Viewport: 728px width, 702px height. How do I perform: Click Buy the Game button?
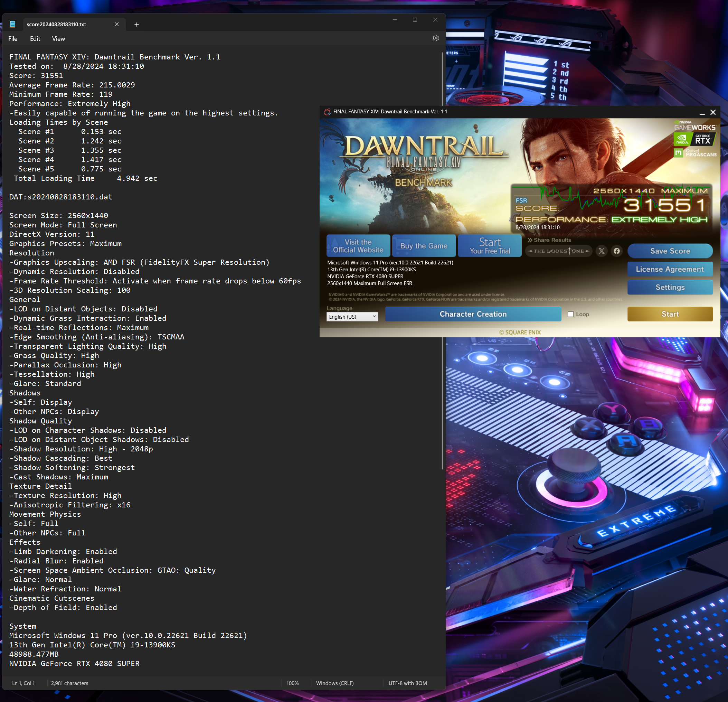click(x=424, y=246)
